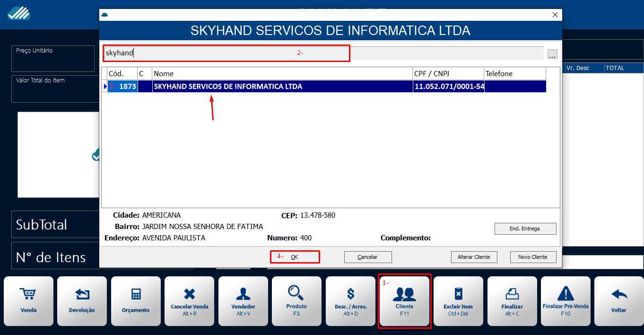This screenshot has height=335, width=644.
Task: Click the Cancelar Venda X icon
Action: click(189, 294)
